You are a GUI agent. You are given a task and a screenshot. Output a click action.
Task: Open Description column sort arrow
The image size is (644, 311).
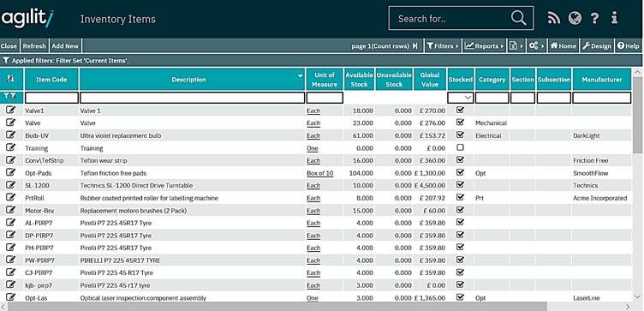click(x=301, y=76)
